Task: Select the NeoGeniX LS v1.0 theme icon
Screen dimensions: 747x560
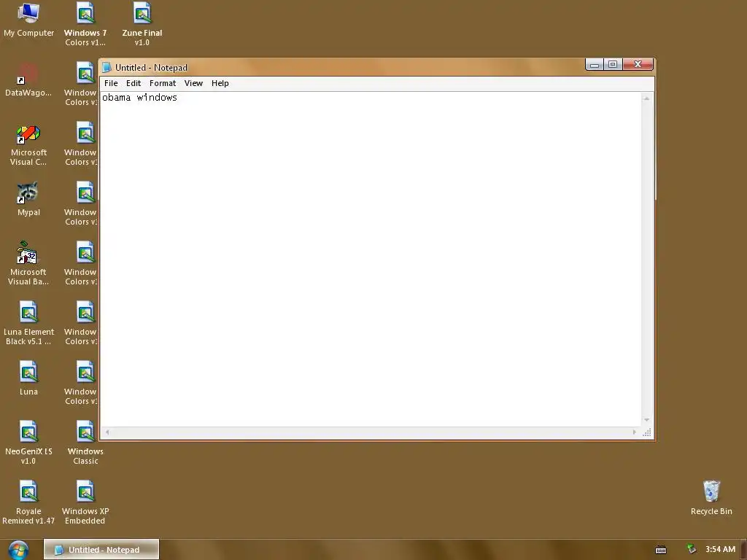Action: coord(28,443)
